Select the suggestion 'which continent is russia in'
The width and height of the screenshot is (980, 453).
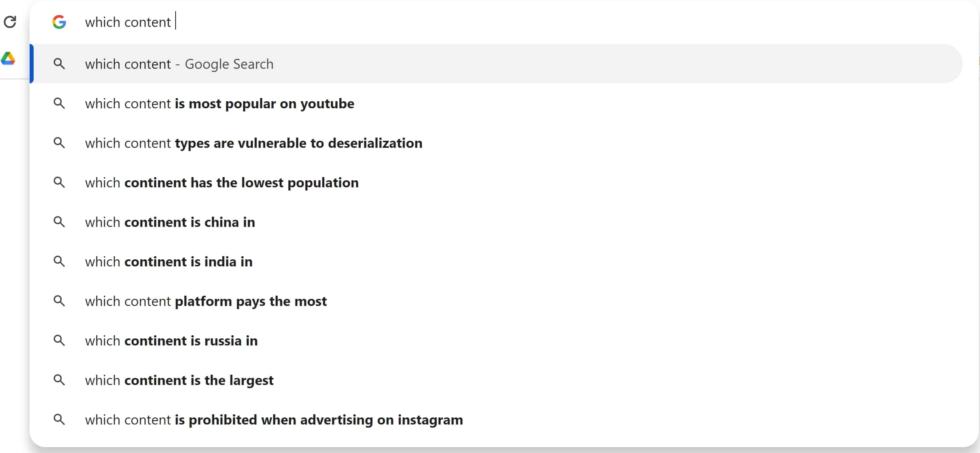click(x=171, y=340)
